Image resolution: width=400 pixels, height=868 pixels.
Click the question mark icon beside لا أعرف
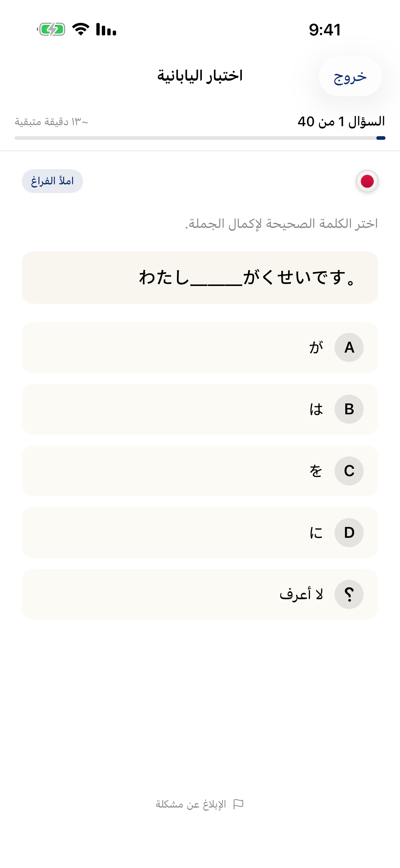click(349, 595)
